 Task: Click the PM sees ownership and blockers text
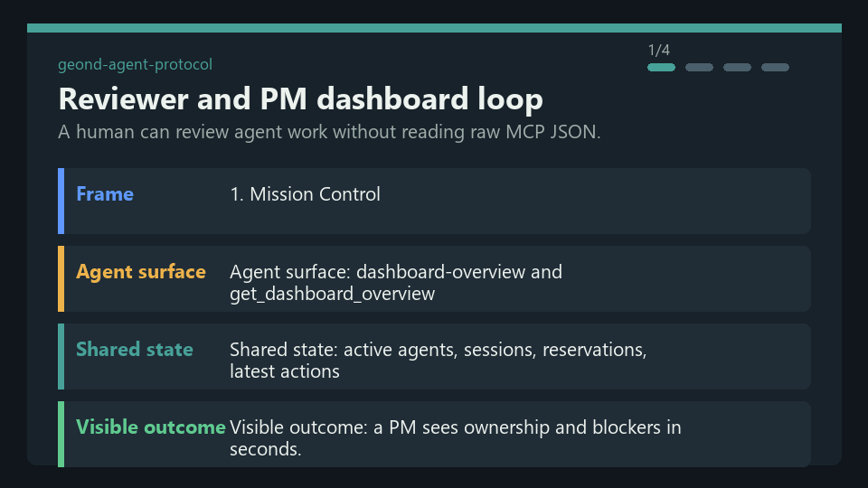(x=455, y=438)
